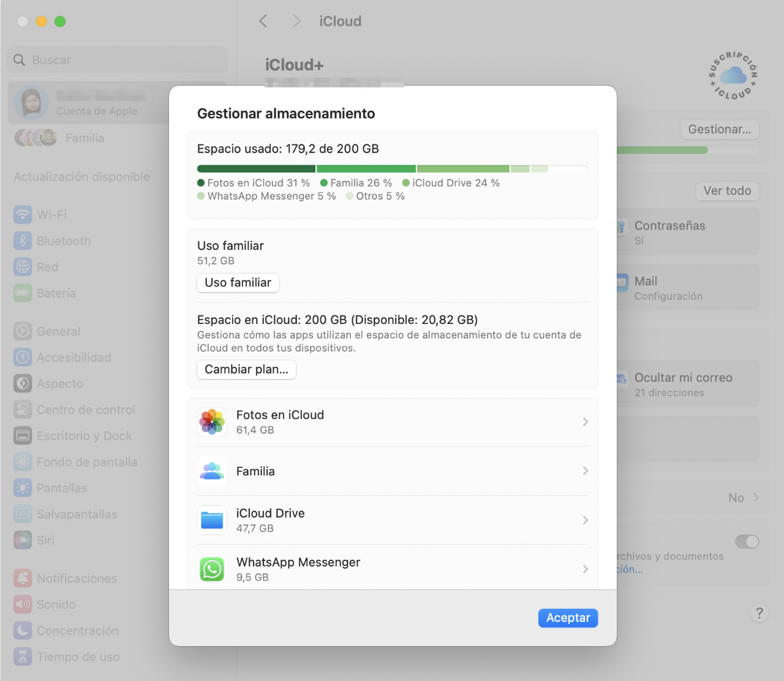This screenshot has height=681, width=784.
Task: Expand the iCloud Drive row chevron
Action: (x=585, y=520)
